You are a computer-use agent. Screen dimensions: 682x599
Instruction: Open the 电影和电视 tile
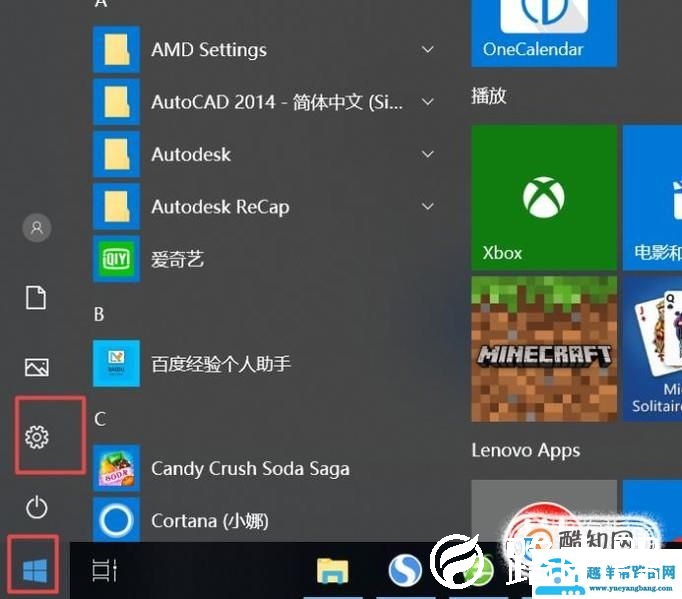pos(652,197)
